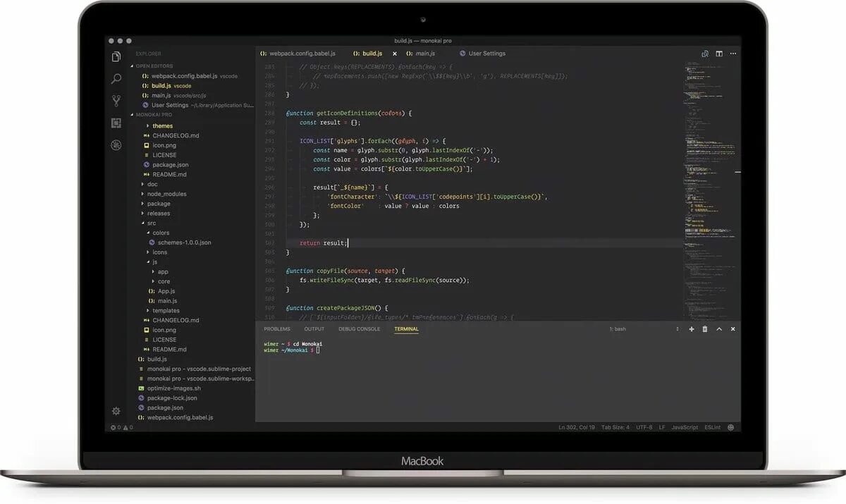
Task: Click the UTF-8 encoding indicator
Action: (x=644, y=427)
